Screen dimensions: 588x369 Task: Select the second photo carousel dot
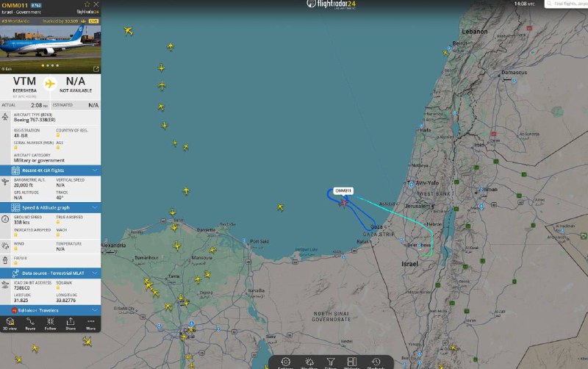tap(48, 65)
